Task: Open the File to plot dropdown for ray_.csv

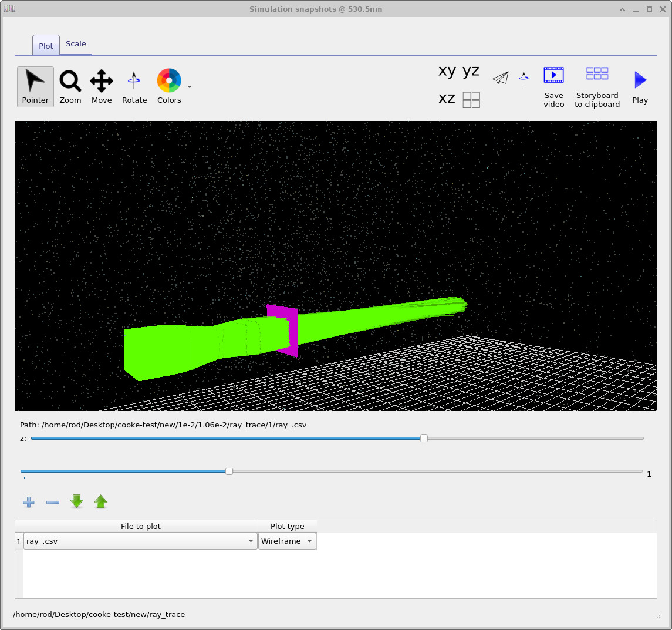Action: [x=251, y=541]
